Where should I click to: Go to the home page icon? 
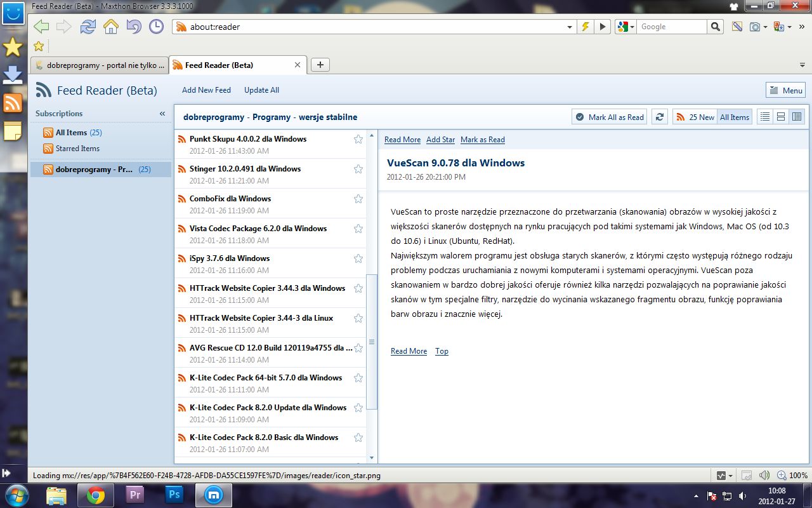coord(110,27)
